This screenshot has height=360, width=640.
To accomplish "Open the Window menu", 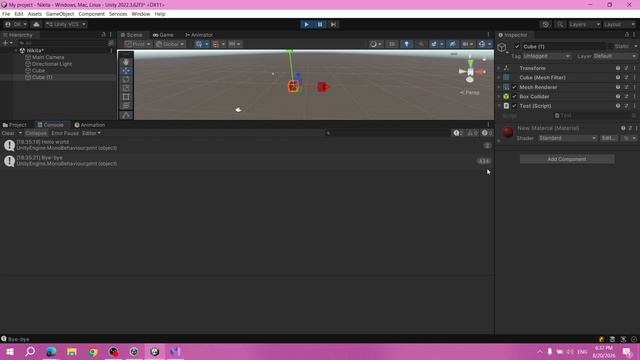I will click(140, 14).
